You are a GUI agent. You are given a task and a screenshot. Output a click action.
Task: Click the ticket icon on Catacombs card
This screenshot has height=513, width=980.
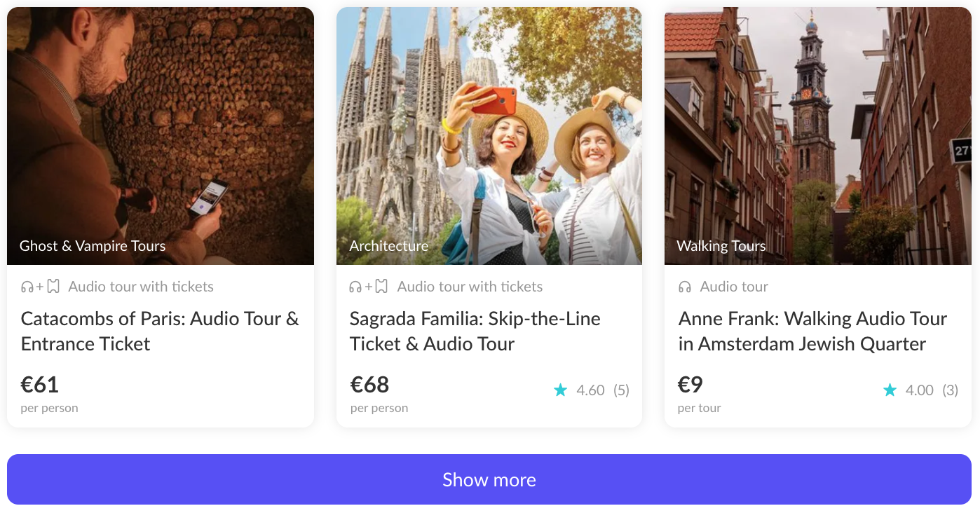click(53, 287)
